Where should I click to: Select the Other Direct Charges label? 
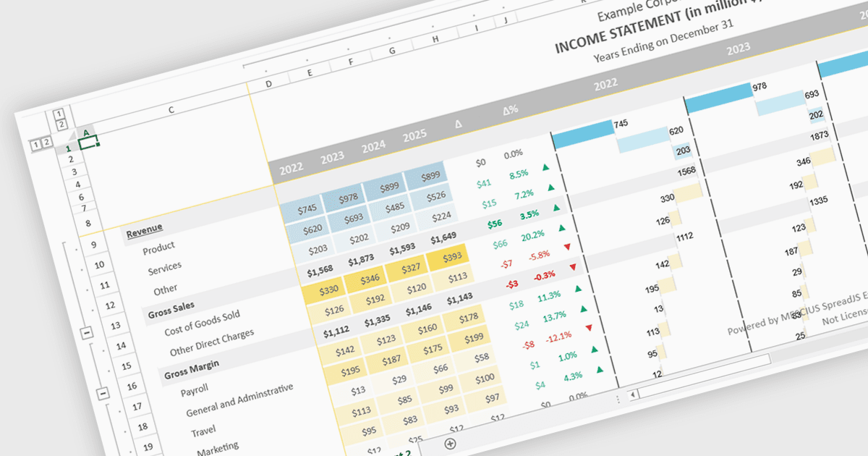coord(212,343)
